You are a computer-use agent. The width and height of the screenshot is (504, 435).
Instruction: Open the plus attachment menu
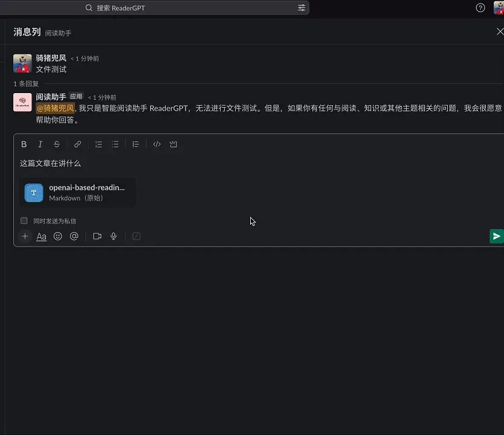point(25,236)
